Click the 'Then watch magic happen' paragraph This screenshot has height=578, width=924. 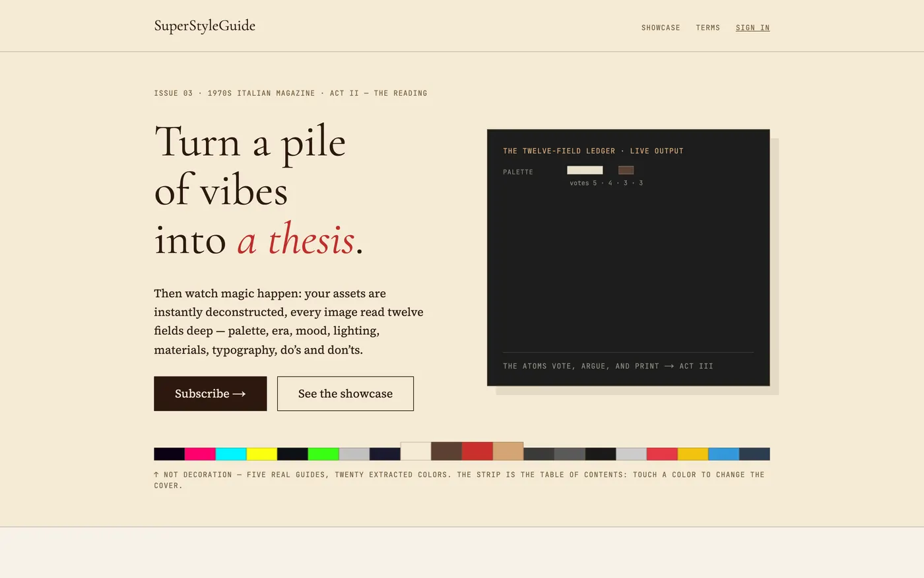click(289, 321)
